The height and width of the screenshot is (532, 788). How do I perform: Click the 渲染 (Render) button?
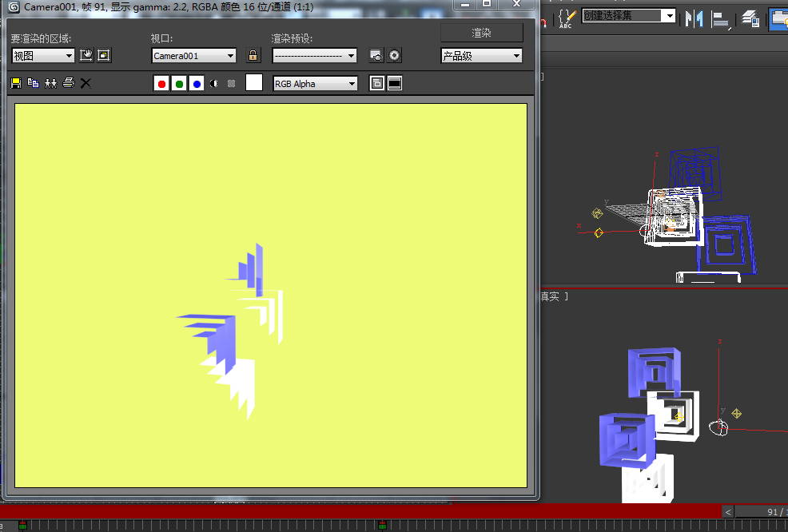click(x=482, y=33)
